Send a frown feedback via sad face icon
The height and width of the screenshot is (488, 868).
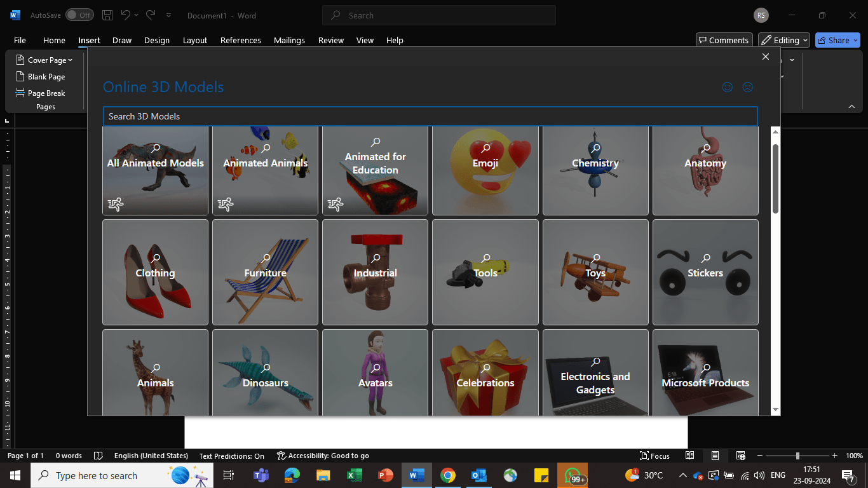pos(748,87)
